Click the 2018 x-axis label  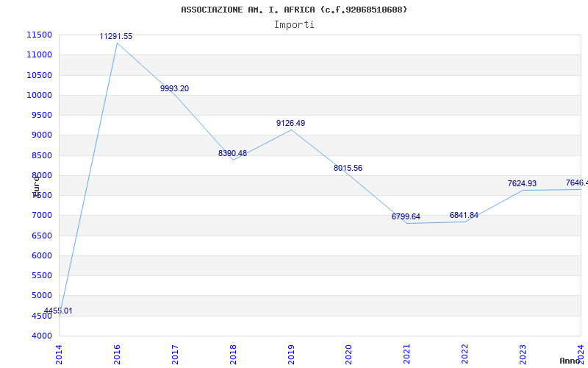[x=233, y=355]
